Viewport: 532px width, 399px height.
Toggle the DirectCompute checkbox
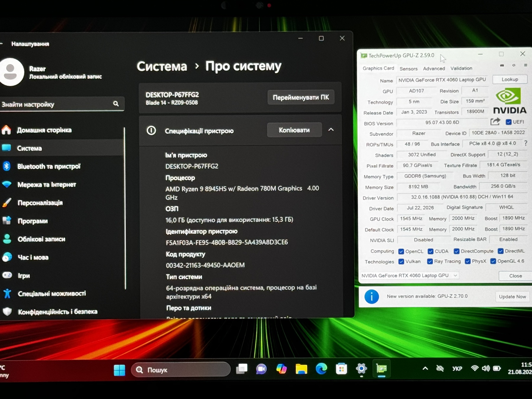pos(457,251)
